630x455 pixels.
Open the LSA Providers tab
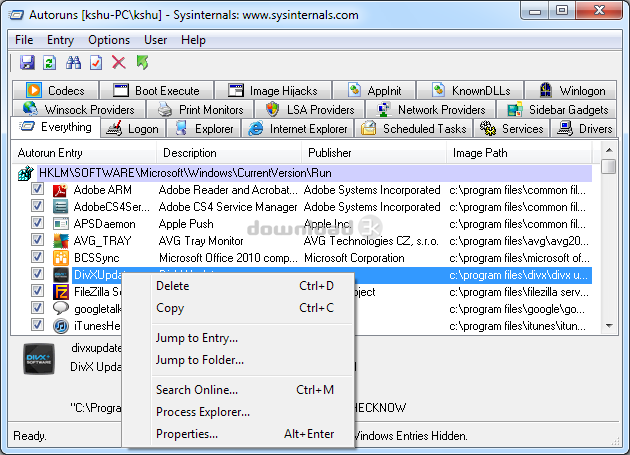pyautogui.click(x=310, y=109)
